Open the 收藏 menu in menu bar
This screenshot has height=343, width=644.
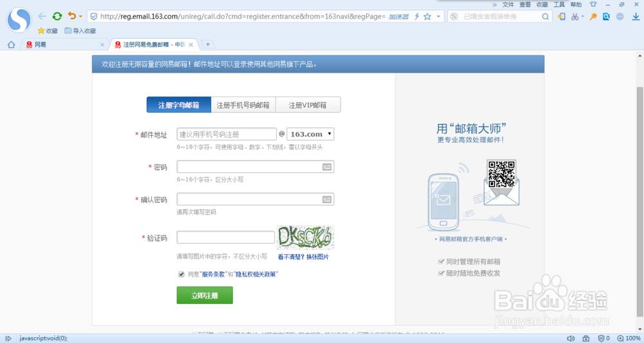(x=542, y=5)
